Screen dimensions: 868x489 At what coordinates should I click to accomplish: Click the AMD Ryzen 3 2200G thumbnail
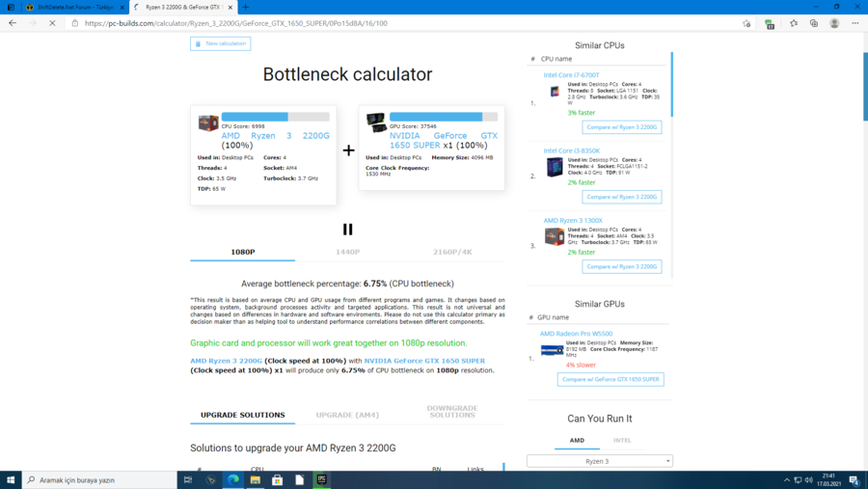(208, 122)
